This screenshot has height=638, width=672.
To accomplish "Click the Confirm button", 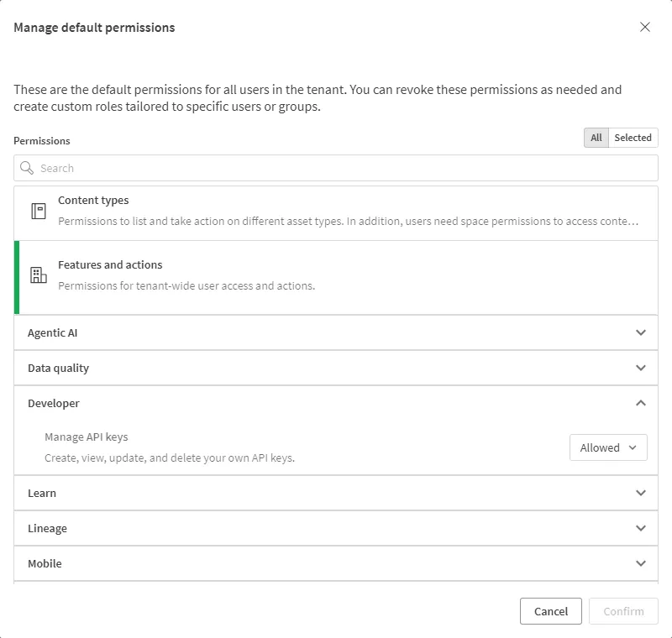I will pos(623,611).
